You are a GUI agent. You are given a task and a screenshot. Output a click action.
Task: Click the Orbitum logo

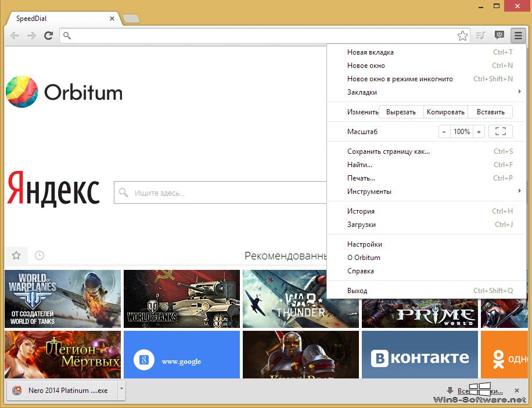coord(64,92)
